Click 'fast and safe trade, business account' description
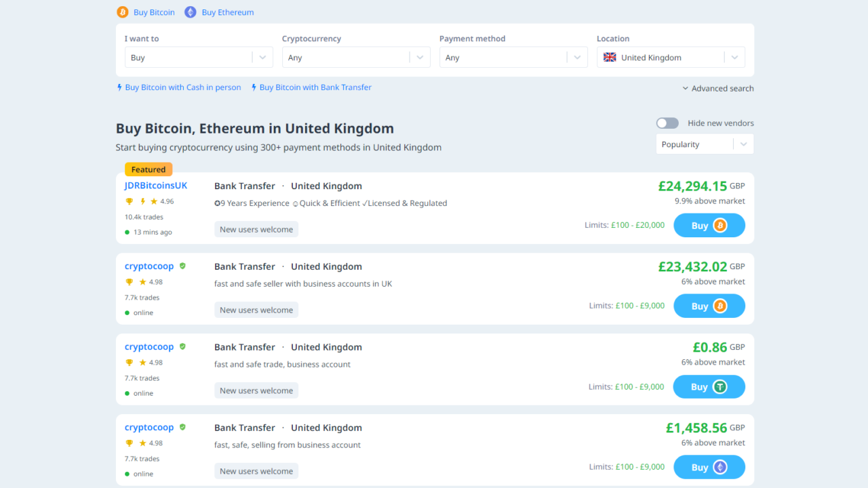868x488 pixels. tap(282, 365)
